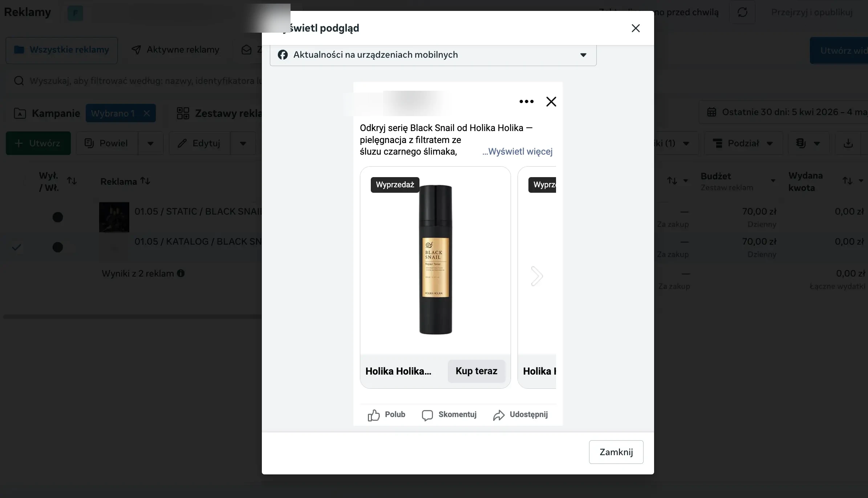
Task: Sort by the 'Reklama' column arrows
Action: coord(145,181)
